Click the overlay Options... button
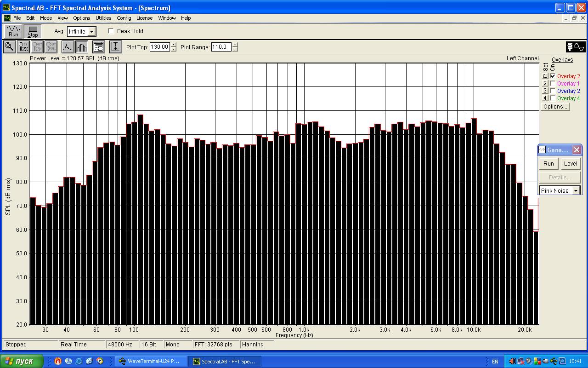Screen dimensions: 588x368 [x=555, y=107]
